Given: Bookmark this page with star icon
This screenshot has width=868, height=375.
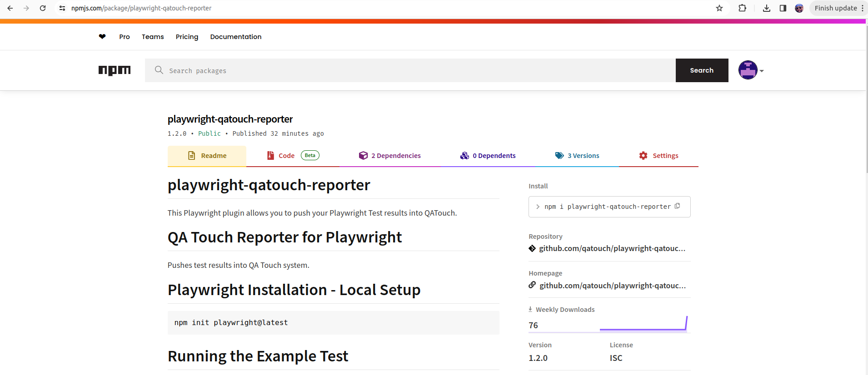Looking at the screenshot, I should (x=719, y=8).
